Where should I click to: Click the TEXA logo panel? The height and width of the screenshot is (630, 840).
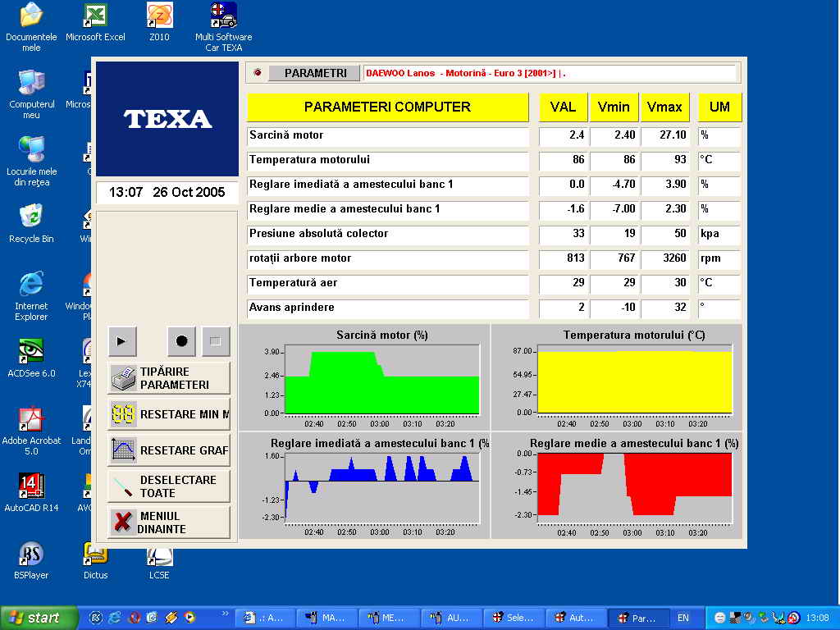167,119
